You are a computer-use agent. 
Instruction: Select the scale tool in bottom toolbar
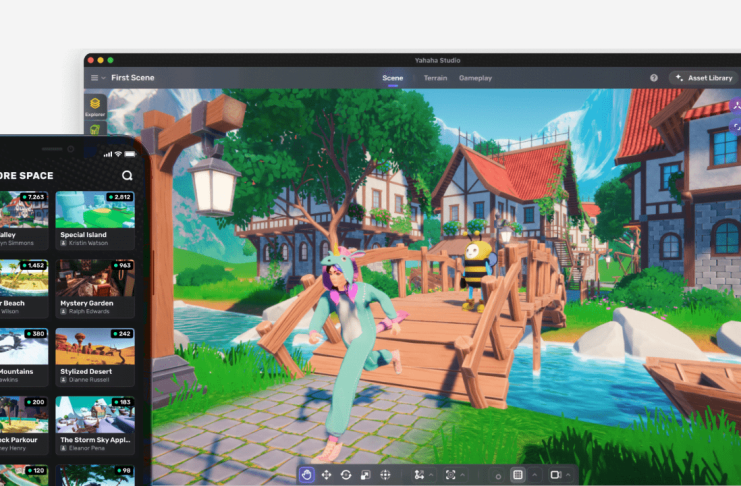366,475
